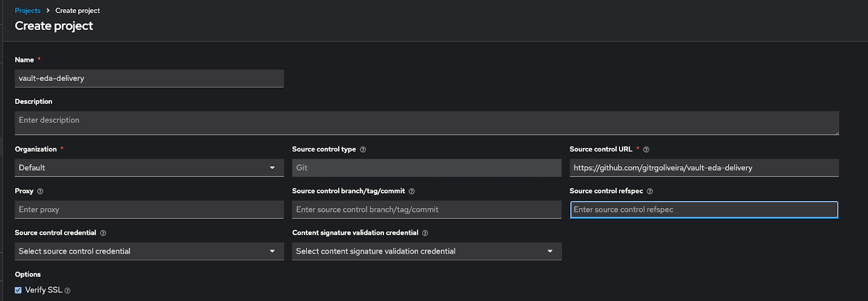Show help for Content signature validation credential
The width and height of the screenshot is (868, 301).
[x=425, y=233]
